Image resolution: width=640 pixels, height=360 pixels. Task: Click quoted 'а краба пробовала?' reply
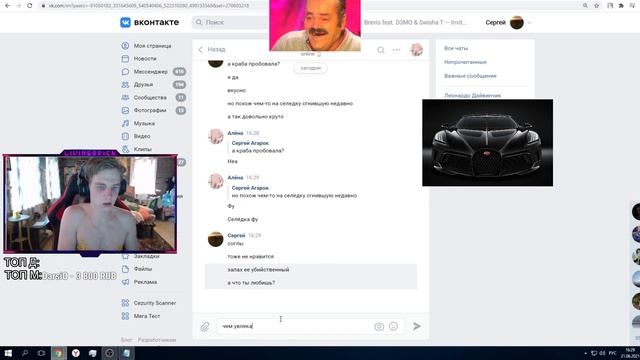click(x=258, y=151)
